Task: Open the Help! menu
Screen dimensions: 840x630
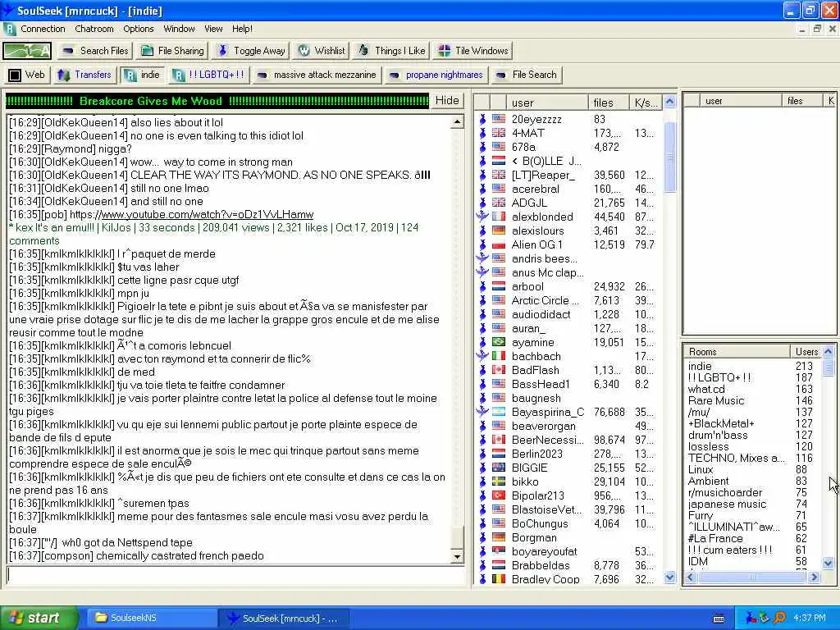Action: (x=242, y=29)
